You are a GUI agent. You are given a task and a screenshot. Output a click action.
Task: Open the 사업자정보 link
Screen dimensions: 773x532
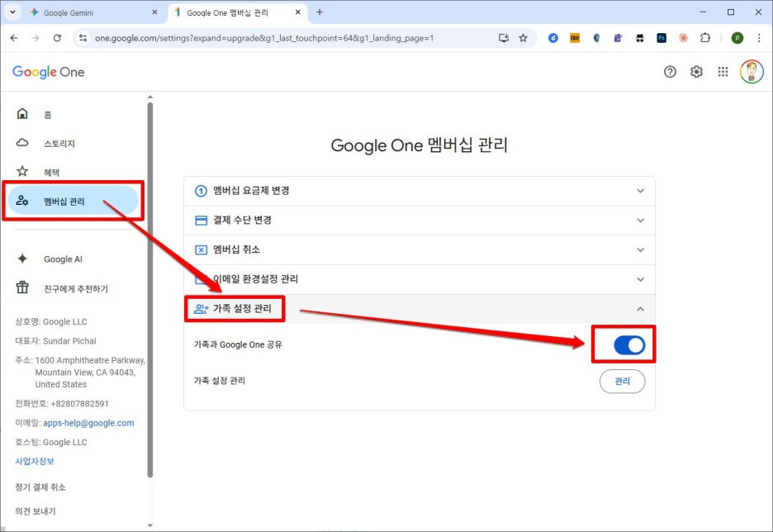tap(35, 462)
